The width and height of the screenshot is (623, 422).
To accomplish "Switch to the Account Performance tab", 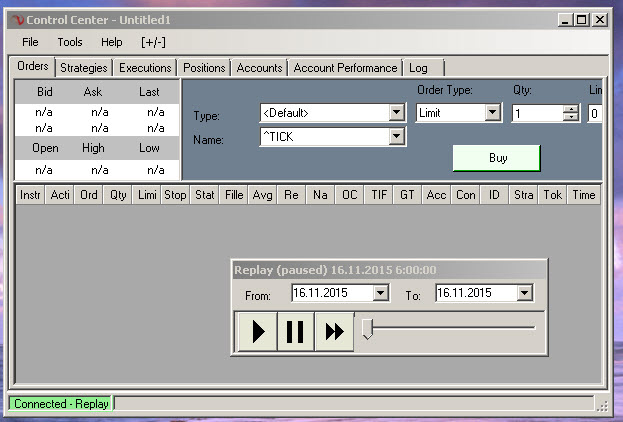I will [x=345, y=68].
